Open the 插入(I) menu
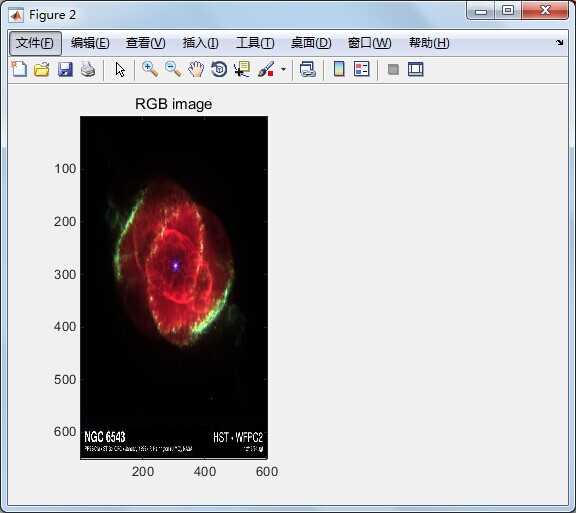Viewport: 576px width, 513px height. [x=201, y=43]
